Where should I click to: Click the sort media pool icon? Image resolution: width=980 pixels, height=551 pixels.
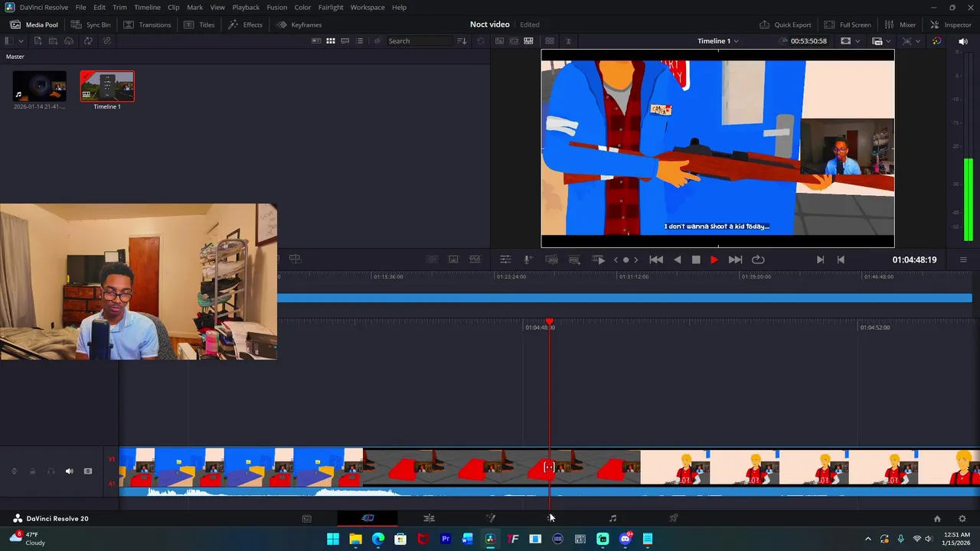coord(462,41)
